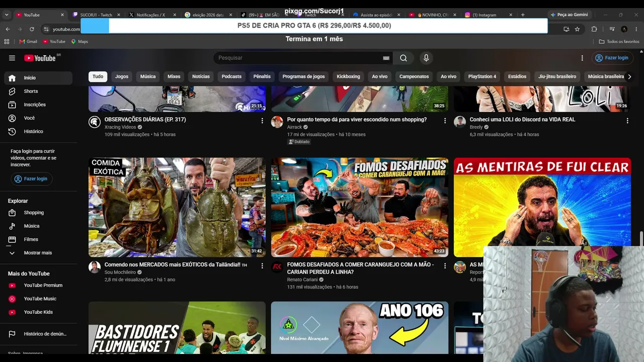Go to Início in the sidebar
The image size is (644, 362).
[x=38, y=78]
